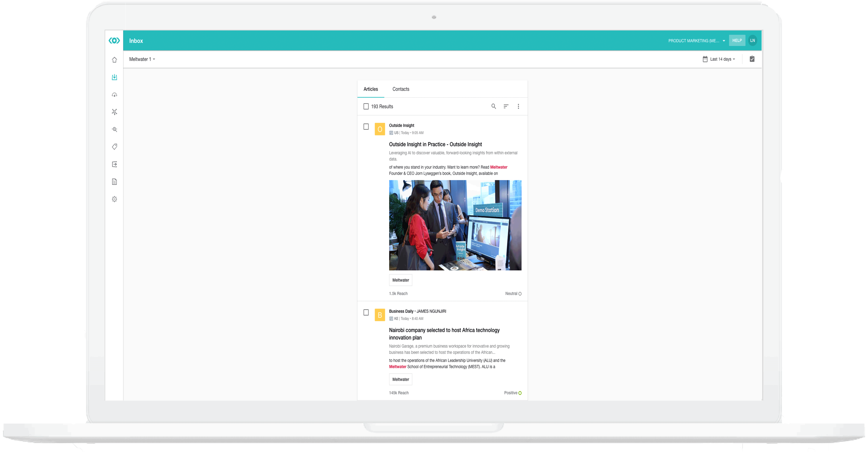Click the clipboard checkmark icon at top right
Screen dimensions: 868x452
click(x=752, y=59)
